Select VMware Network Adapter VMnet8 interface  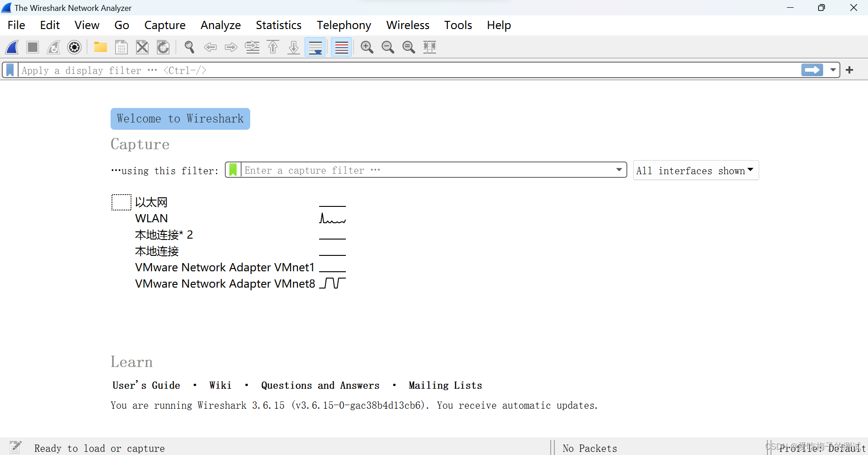coord(225,284)
